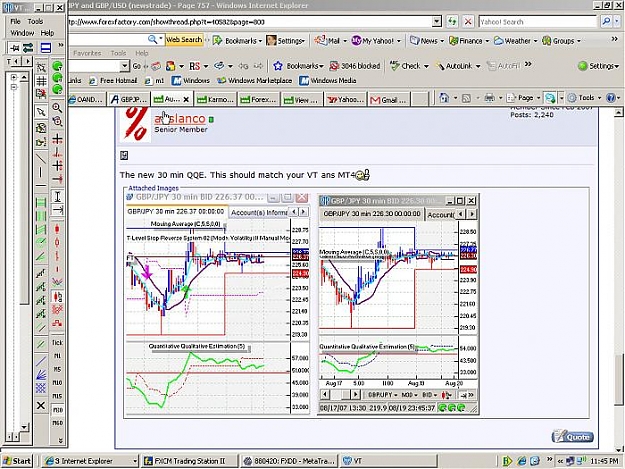Open the IE Favorites menu
625x469 pixels.
87,53
